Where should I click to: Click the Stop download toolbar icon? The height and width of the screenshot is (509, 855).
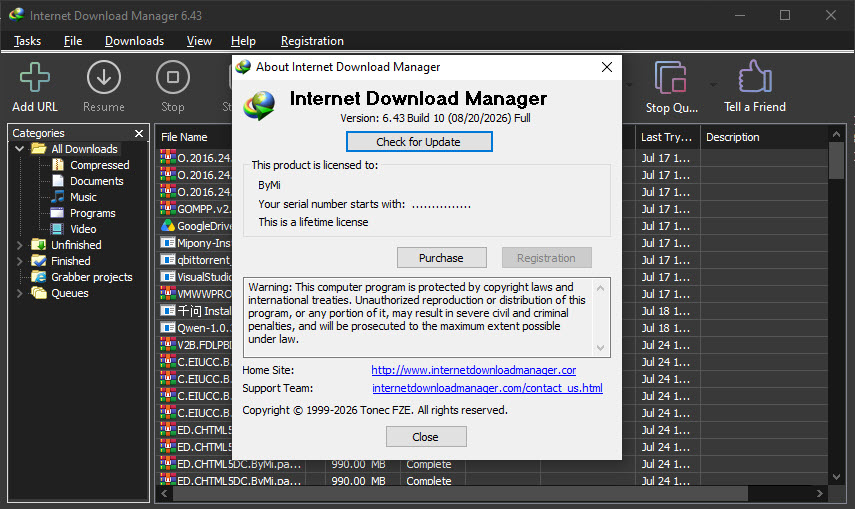point(173,77)
